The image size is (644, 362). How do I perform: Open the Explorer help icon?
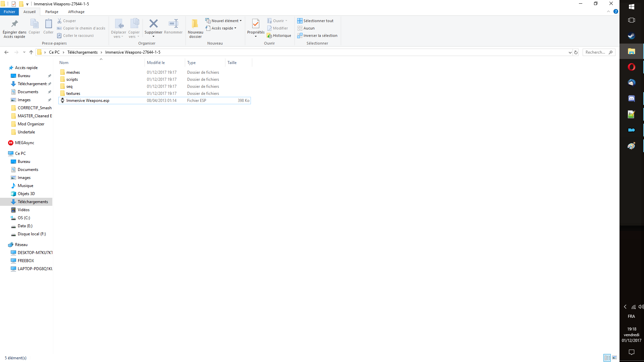click(616, 11)
